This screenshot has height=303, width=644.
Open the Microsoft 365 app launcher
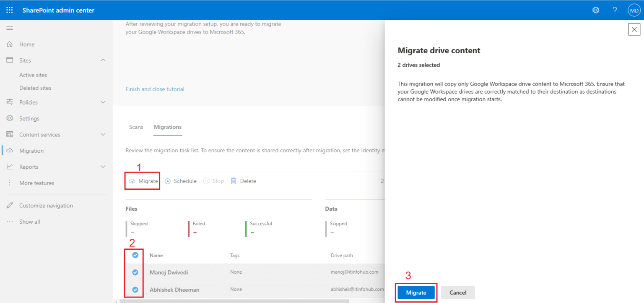tap(9, 10)
